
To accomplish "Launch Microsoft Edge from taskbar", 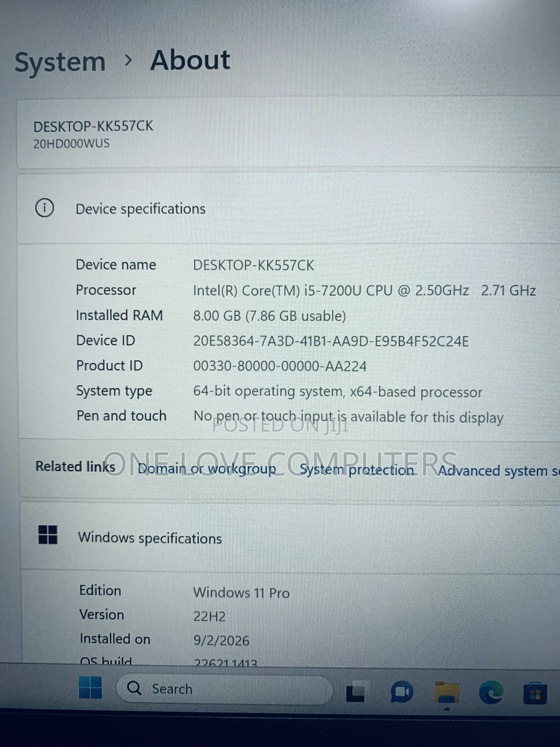I will pyautogui.click(x=491, y=692).
